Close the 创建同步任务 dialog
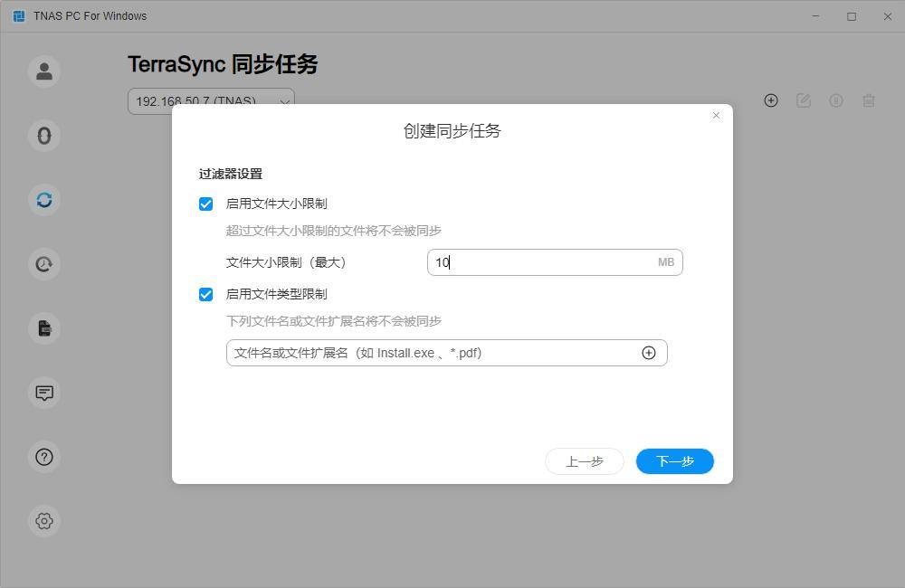This screenshot has height=588, width=905. [x=717, y=116]
